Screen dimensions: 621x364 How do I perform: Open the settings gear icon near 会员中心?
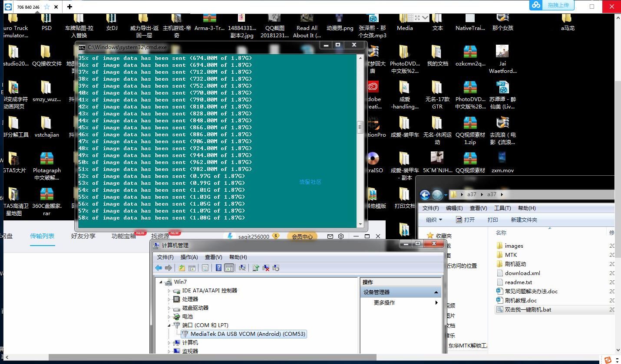(x=341, y=236)
